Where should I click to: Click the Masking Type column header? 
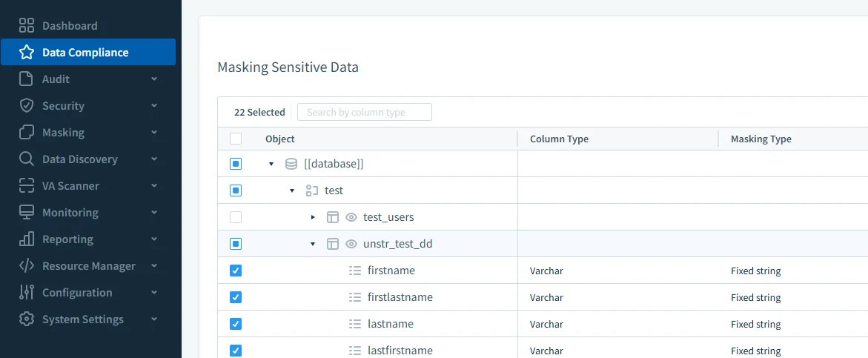pyautogui.click(x=761, y=139)
